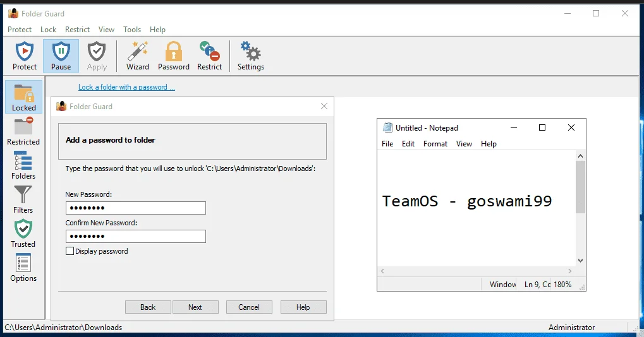Open the Options sidebar view

tap(23, 268)
